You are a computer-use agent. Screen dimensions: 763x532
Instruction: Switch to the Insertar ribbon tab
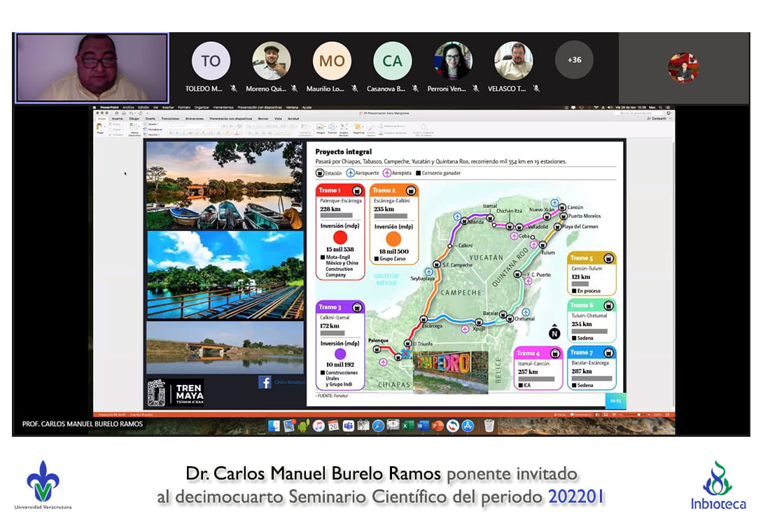117,119
